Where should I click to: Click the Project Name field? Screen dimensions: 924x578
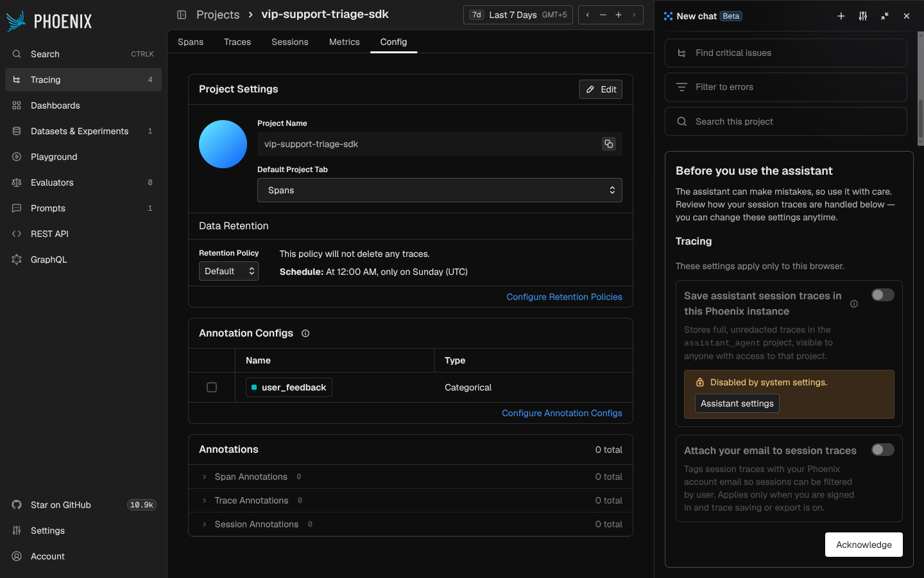click(x=440, y=144)
